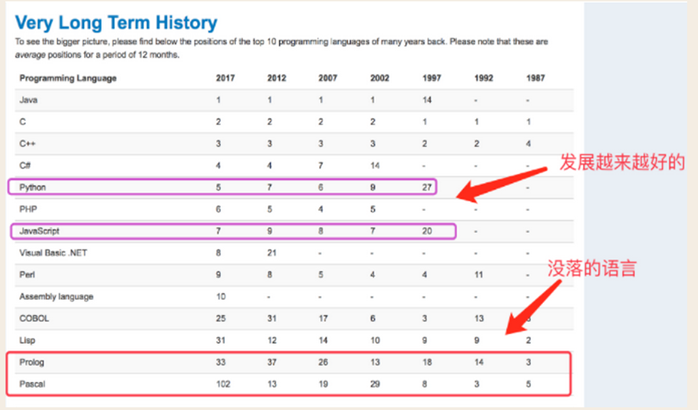Select the Visual Basic .NET row label
698x410 pixels.
[x=53, y=253]
